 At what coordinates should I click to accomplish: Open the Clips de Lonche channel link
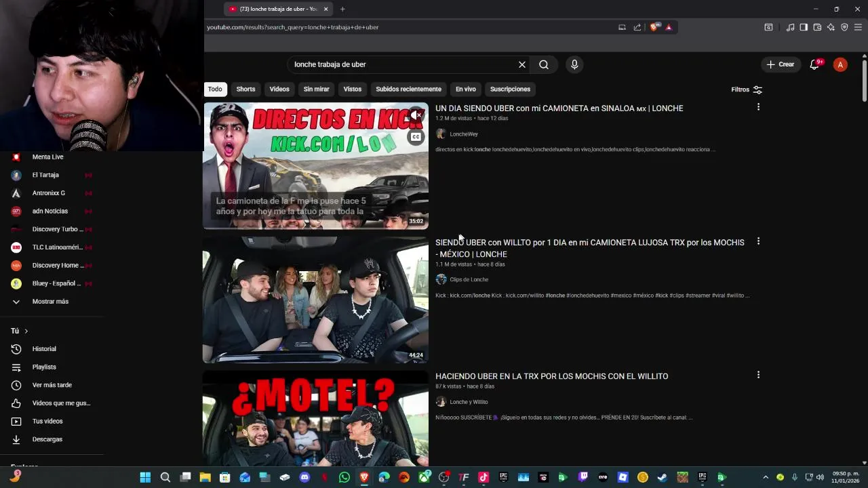469,279
